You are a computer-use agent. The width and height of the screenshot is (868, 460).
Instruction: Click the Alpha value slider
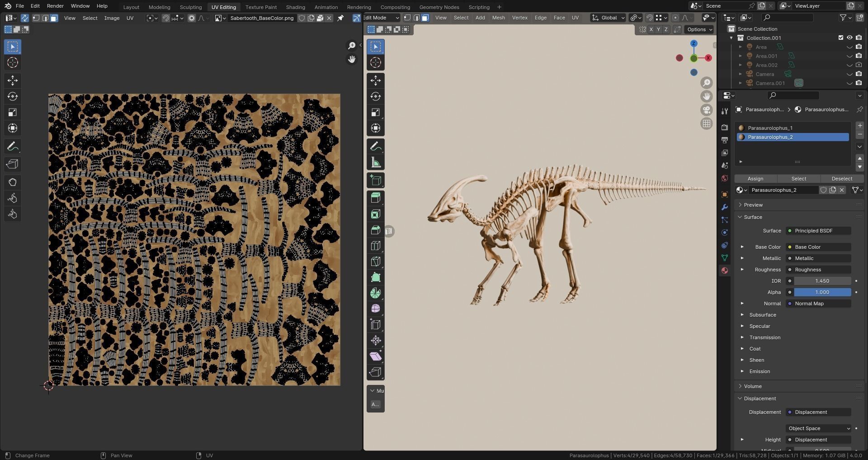822,292
